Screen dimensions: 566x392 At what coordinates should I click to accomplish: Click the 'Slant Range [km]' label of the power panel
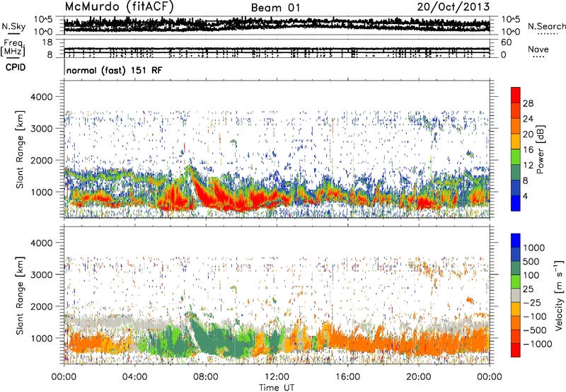pos(20,149)
